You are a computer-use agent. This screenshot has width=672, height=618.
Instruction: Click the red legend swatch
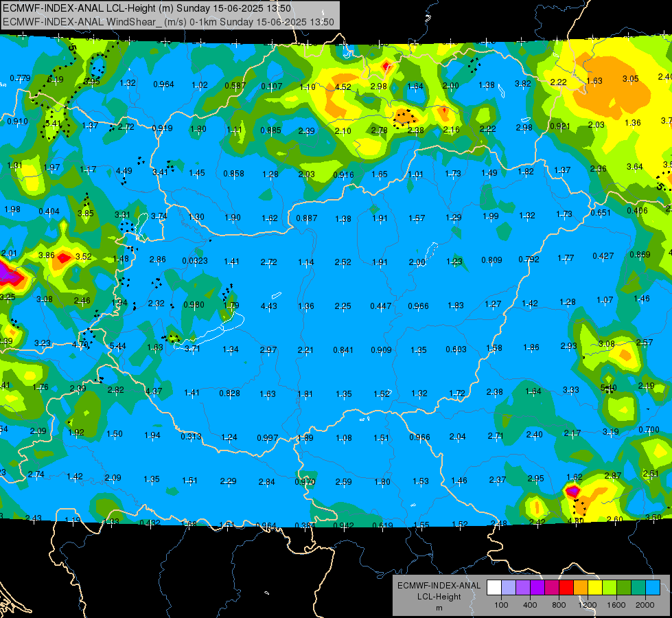pos(566,588)
